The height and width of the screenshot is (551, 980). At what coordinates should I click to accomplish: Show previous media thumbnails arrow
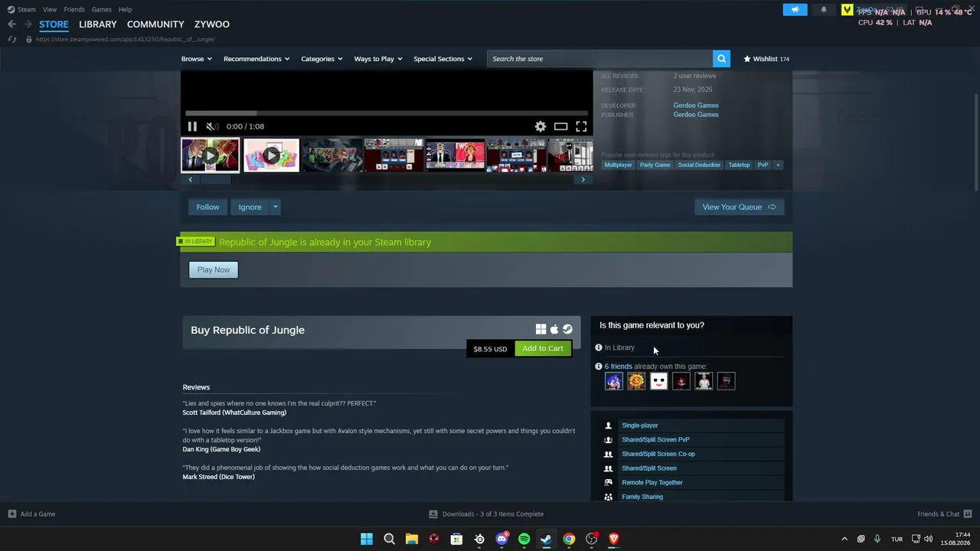(191, 180)
